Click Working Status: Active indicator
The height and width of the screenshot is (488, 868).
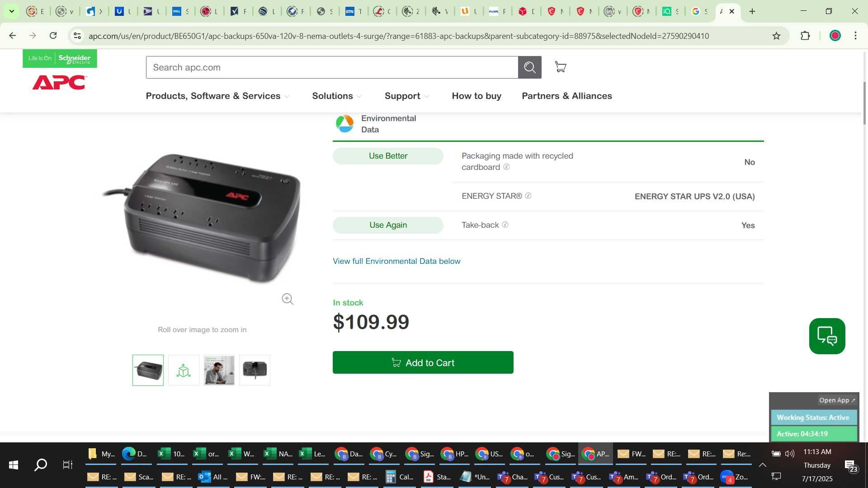pyautogui.click(x=813, y=418)
